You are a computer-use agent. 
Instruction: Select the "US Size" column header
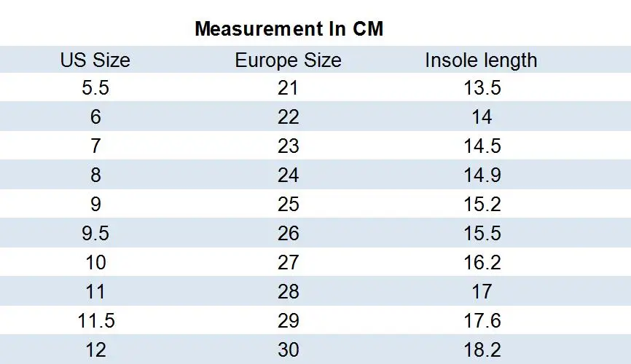[x=95, y=60]
